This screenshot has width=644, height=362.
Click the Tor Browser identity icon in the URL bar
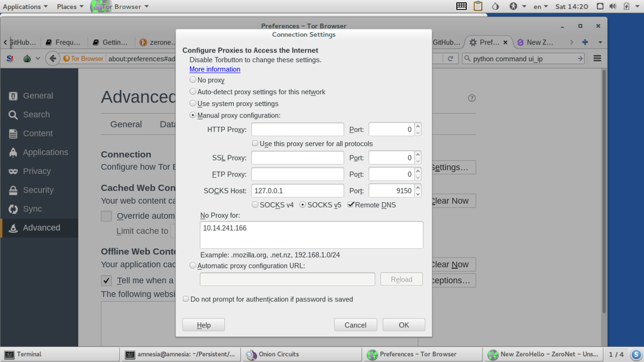tap(83, 58)
